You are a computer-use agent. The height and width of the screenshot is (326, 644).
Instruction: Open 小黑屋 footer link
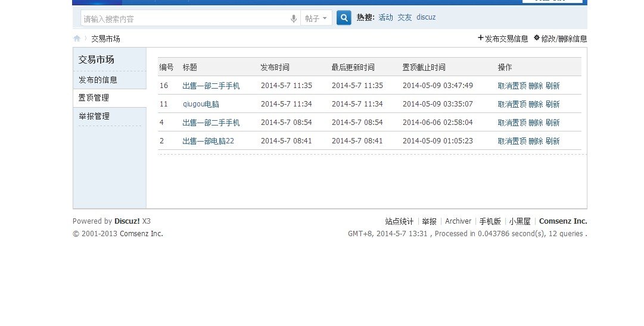[519, 221]
